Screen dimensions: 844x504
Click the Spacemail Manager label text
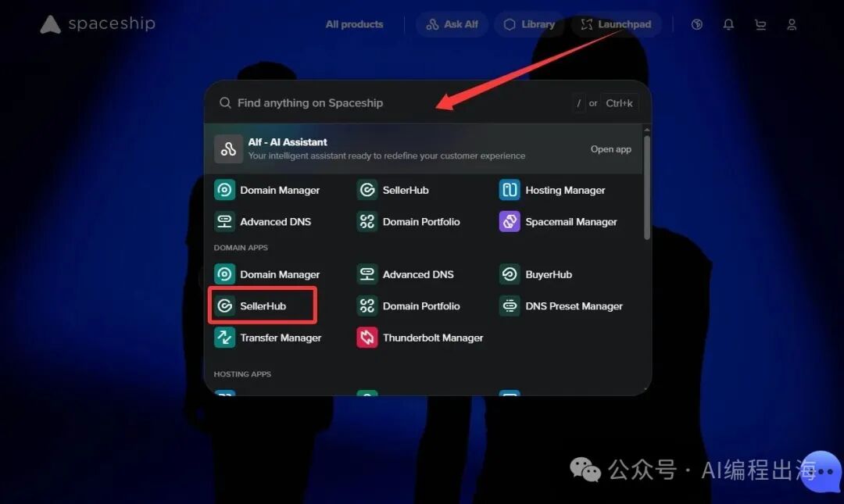tap(571, 221)
